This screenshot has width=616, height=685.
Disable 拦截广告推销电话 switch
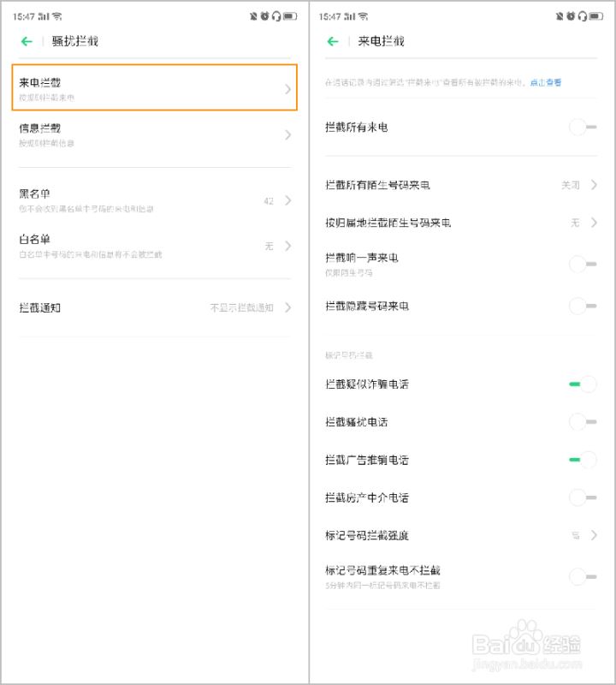pyautogui.click(x=583, y=460)
